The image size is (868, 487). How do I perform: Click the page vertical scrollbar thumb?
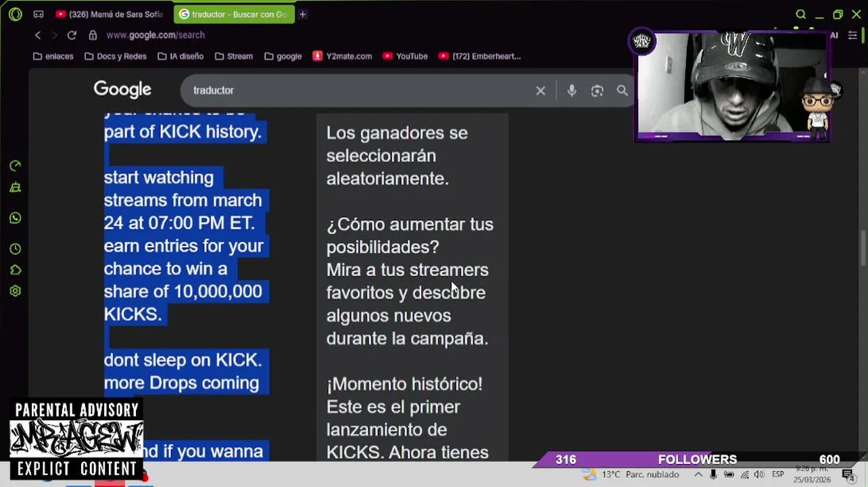point(863,249)
